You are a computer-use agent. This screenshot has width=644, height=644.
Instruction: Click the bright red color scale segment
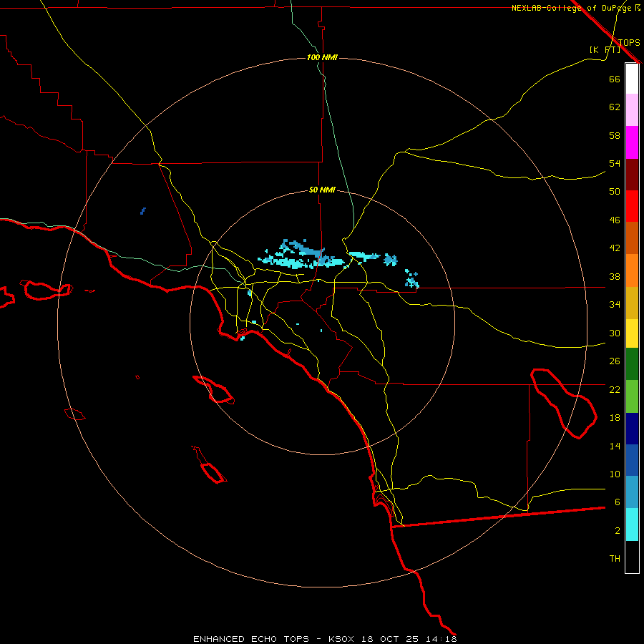pyautogui.click(x=632, y=206)
